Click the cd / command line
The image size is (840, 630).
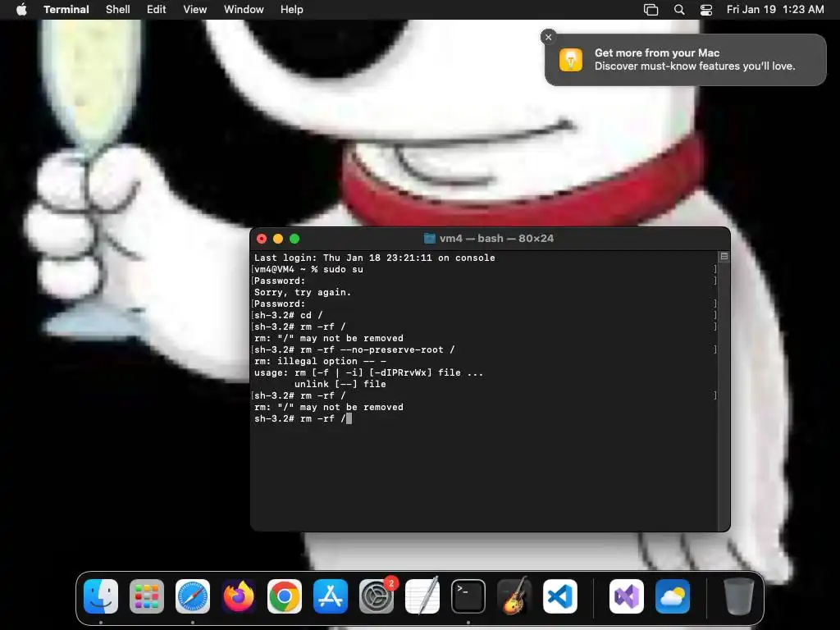[x=288, y=316]
